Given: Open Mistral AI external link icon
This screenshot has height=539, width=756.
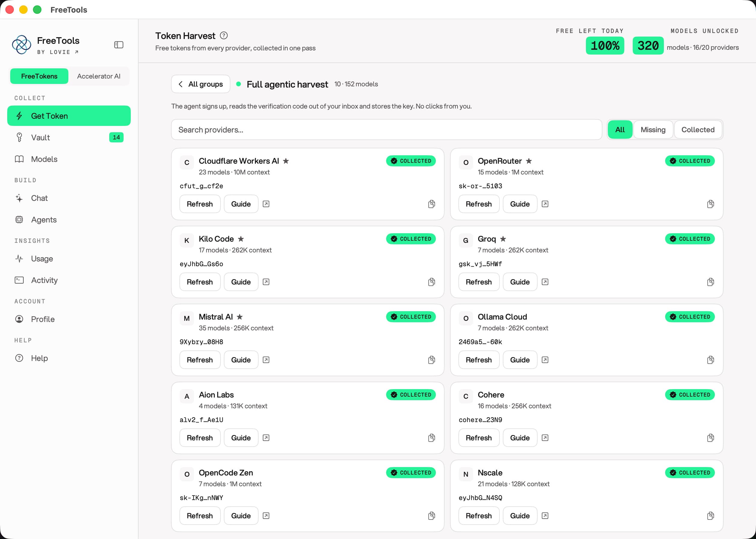Looking at the screenshot, I should (266, 360).
